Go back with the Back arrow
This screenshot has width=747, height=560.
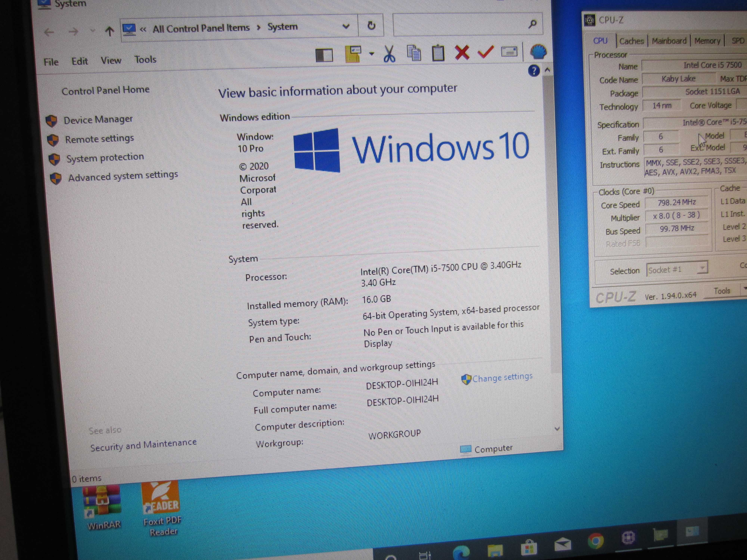tap(49, 32)
